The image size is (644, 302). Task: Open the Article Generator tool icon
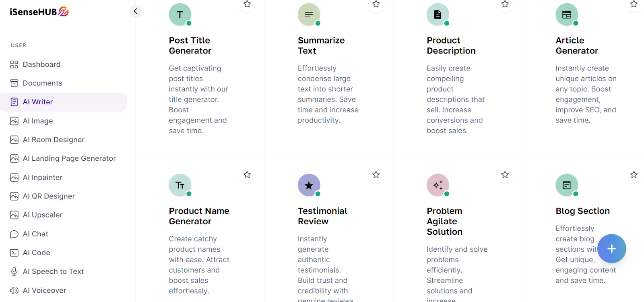tap(567, 14)
